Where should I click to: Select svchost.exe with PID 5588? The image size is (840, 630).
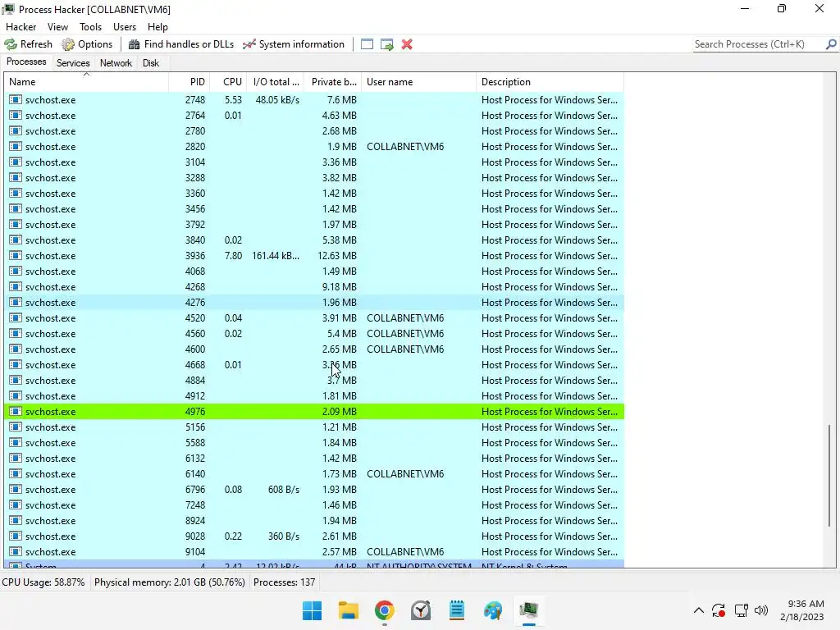click(x=314, y=443)
